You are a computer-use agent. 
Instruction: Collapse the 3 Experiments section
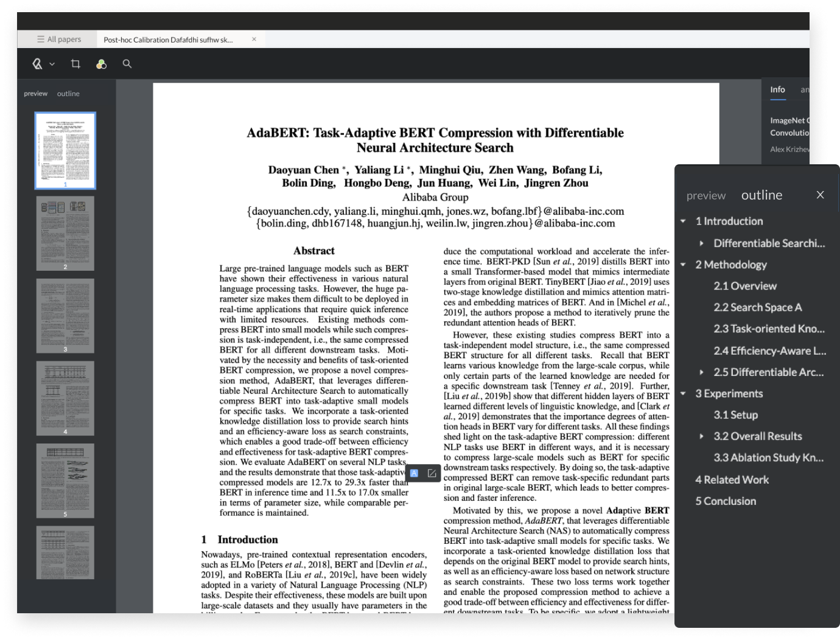pyautogui.click(x=683, y=394)
